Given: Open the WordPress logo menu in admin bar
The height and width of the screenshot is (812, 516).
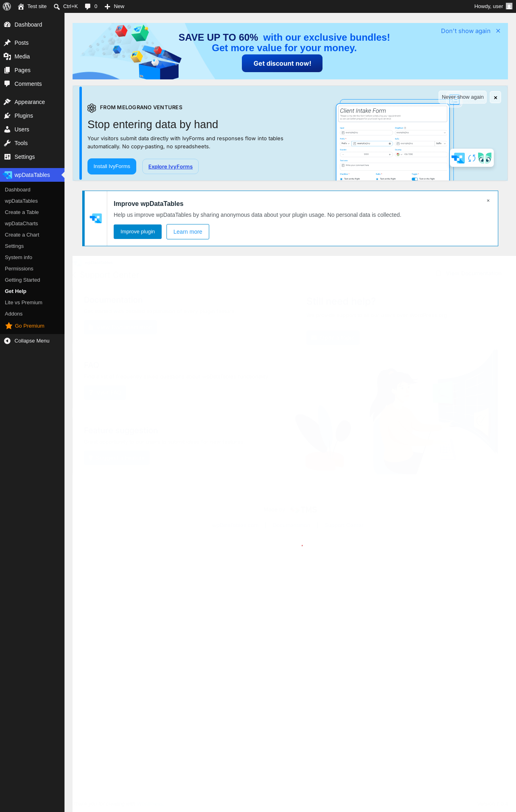Looking at the screenshot, I should [x=7, y=6].
